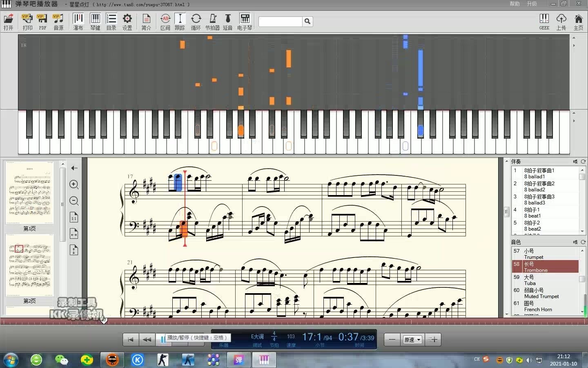The image size is (588, 368).
Task: Click the timbre list scrollbar up arrow
Action: click(582, 250)
